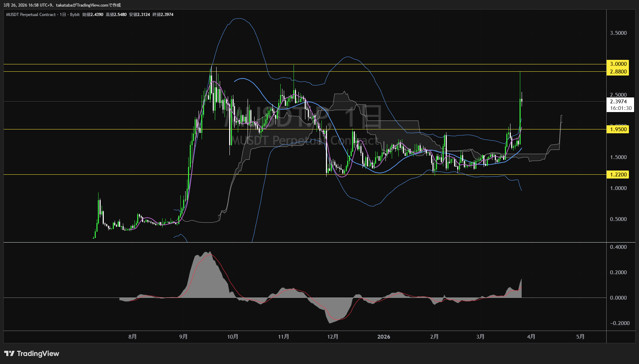
Task: Select the 3月 label on time axis
Action: [480, 337]
